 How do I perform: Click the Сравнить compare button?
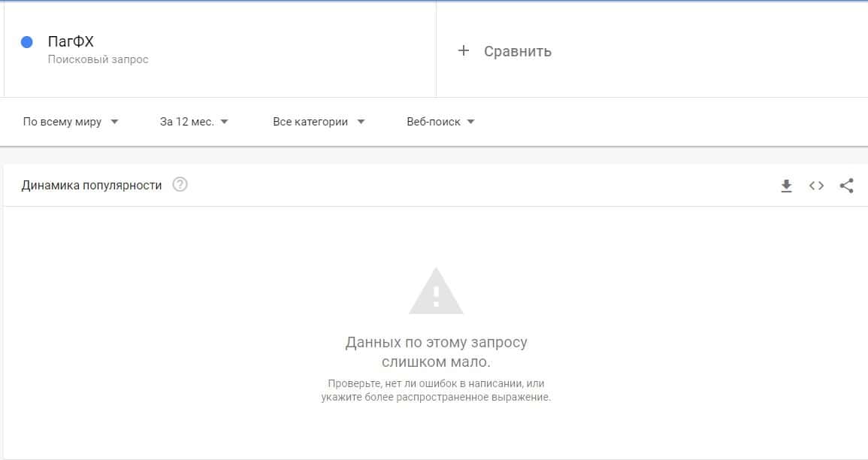[x=504, y=51]
